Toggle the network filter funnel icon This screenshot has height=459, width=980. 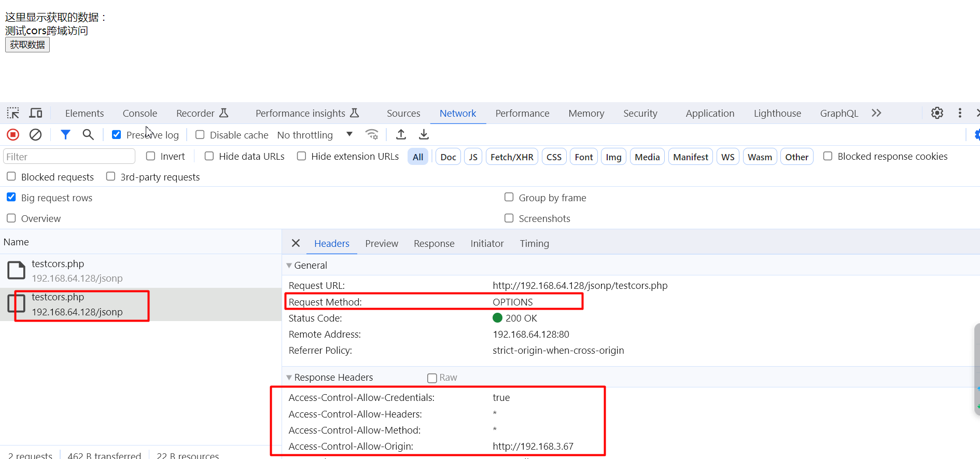pos(65,135)
